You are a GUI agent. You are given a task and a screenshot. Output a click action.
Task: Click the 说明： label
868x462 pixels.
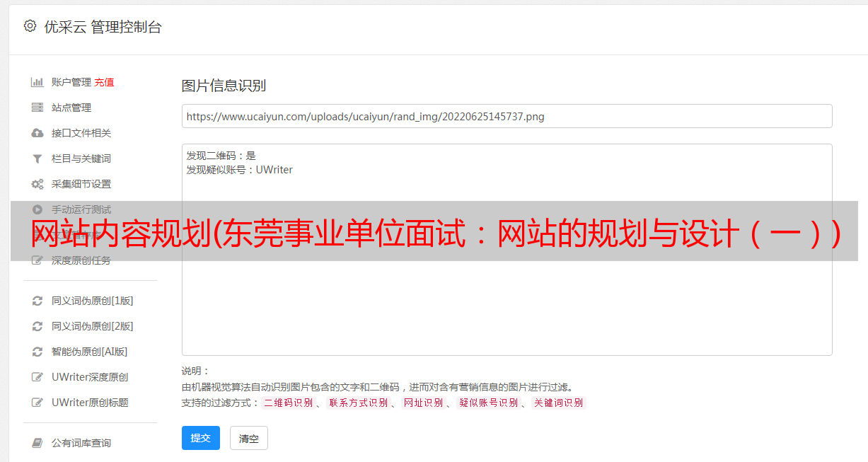[x=196, y=371]
